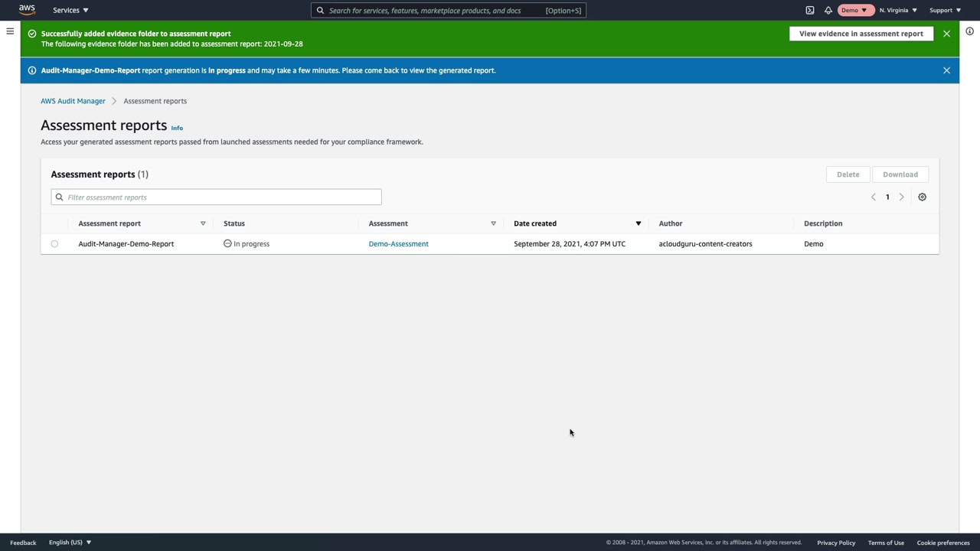
Task: Click View evidence in assessment report
Action: [x=861, y=34]
